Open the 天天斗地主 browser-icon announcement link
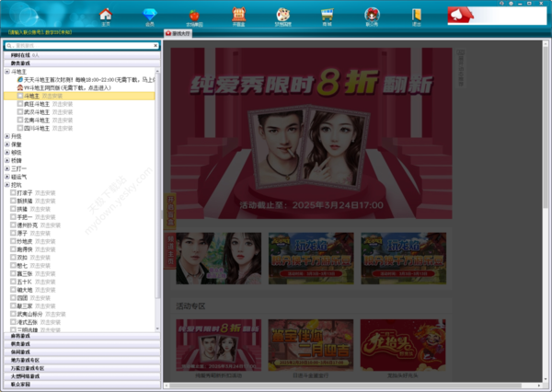The width and height of the screenshot is (552, 392). pyautogui.click(x=20, y=80)
